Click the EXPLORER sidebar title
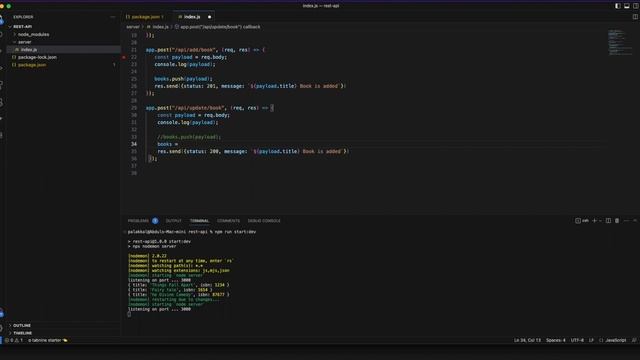The width and height of the screenshot is (640, 360). pos(23,17)
